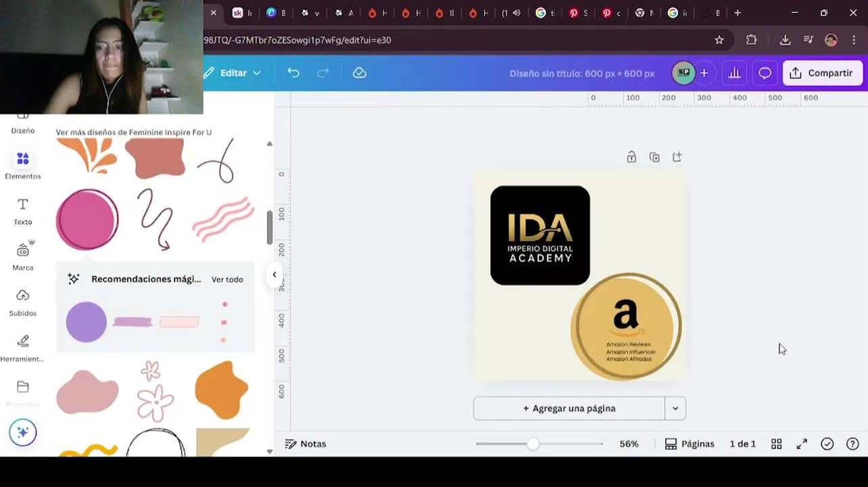Expand the Editar mode dropdown
This screenshot has height=487, width=868.
(233, 72)
